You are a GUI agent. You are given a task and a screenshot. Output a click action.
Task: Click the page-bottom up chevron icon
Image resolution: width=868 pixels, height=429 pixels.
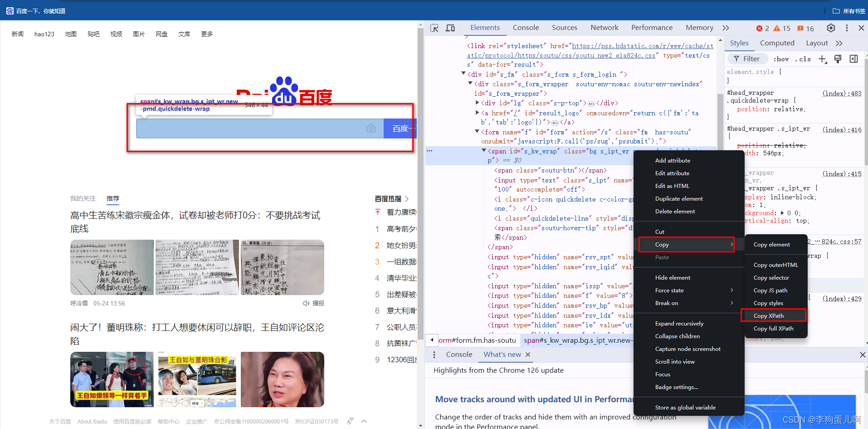364,421
